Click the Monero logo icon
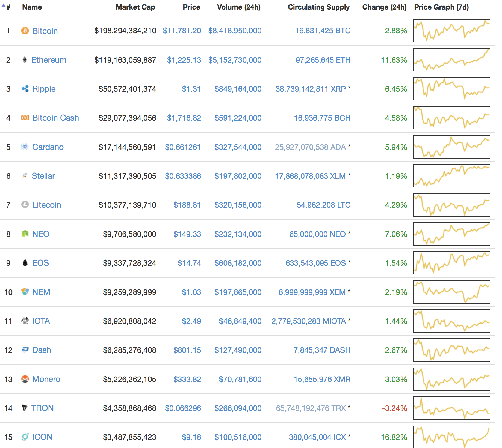This screenshot has width=502, height=448. click(25, 379)
